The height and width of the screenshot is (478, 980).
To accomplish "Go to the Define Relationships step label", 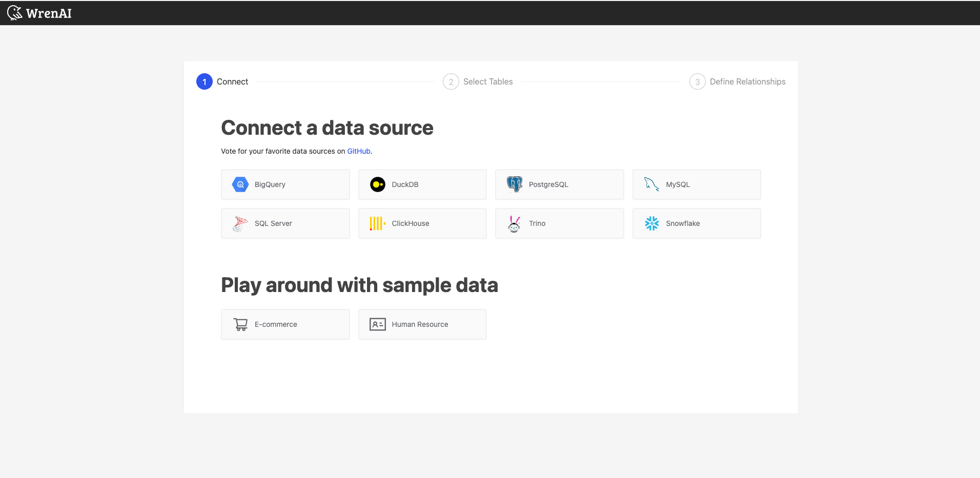I will click(747, 81).
